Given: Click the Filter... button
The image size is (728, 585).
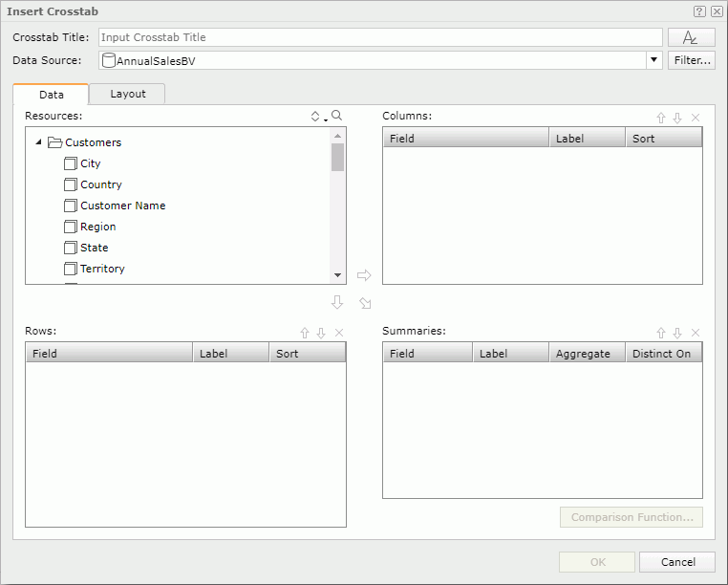Looking at the screenshot, I should point(691,60).
